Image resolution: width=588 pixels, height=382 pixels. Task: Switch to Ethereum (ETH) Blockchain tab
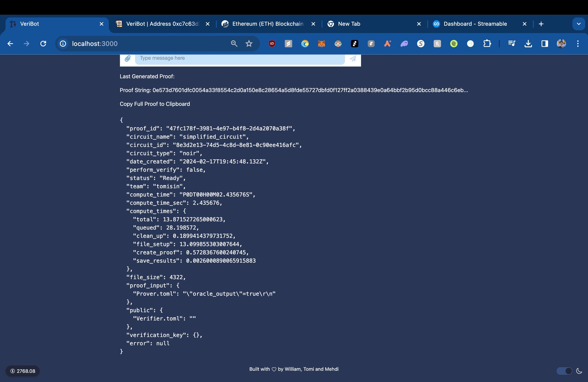coord(269,24)
